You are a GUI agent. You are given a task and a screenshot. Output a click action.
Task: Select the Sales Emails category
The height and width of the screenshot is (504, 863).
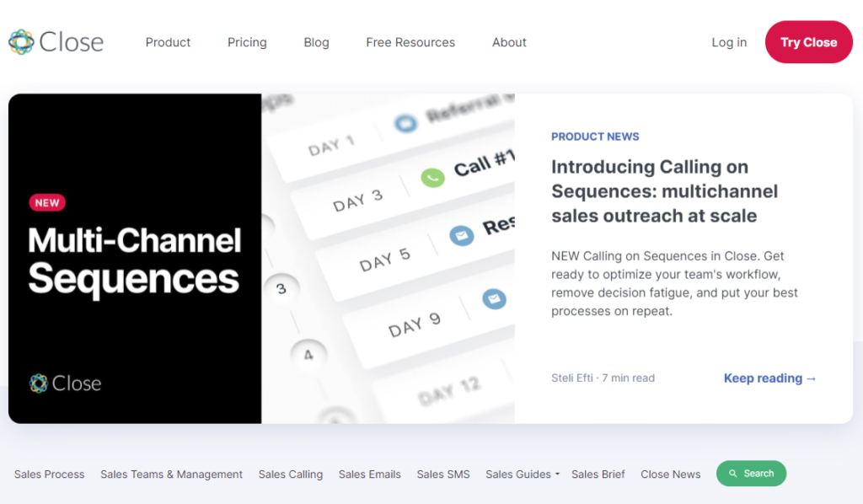(370, 475)
